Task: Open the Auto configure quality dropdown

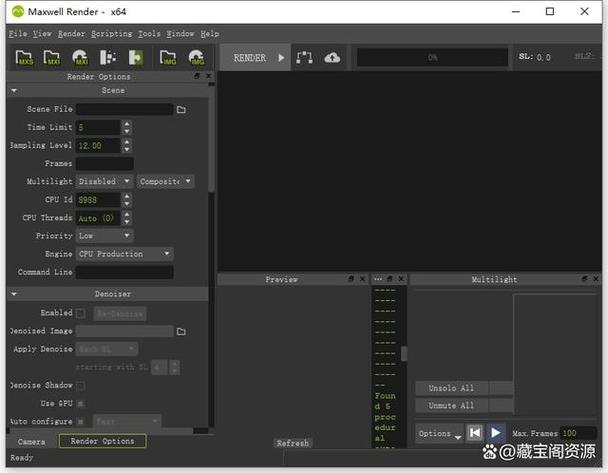Action: 127,421
